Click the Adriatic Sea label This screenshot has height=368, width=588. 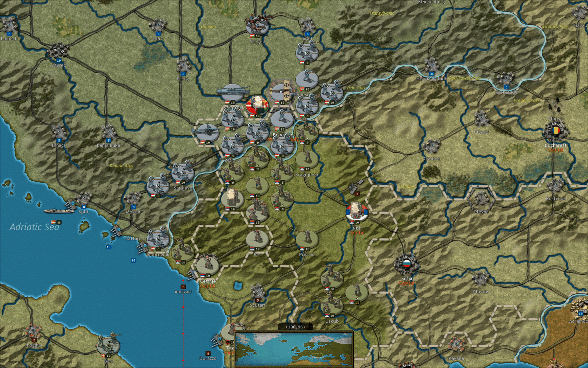pos(34,227)
